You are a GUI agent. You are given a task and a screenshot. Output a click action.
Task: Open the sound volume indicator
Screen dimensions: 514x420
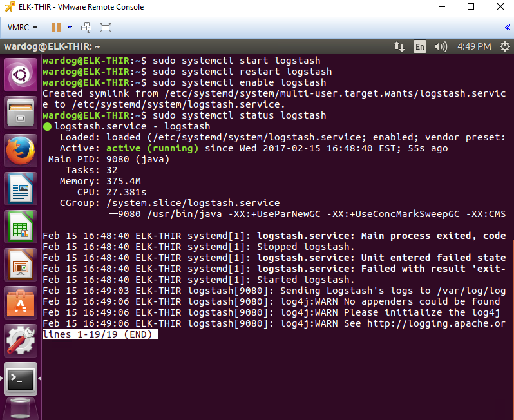pyautogui.click(x=441, y=46)
